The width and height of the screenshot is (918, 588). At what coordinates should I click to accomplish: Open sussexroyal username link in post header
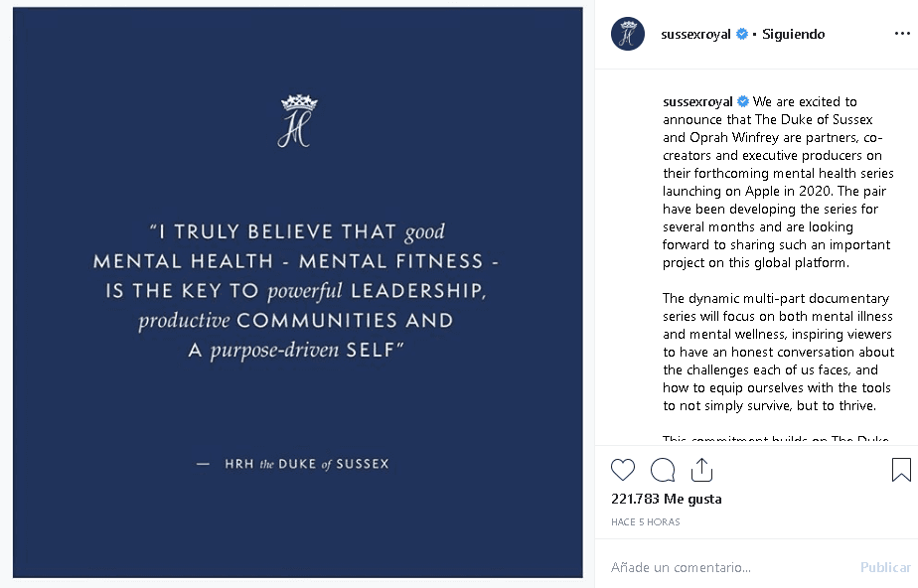[x=696, y=34]
